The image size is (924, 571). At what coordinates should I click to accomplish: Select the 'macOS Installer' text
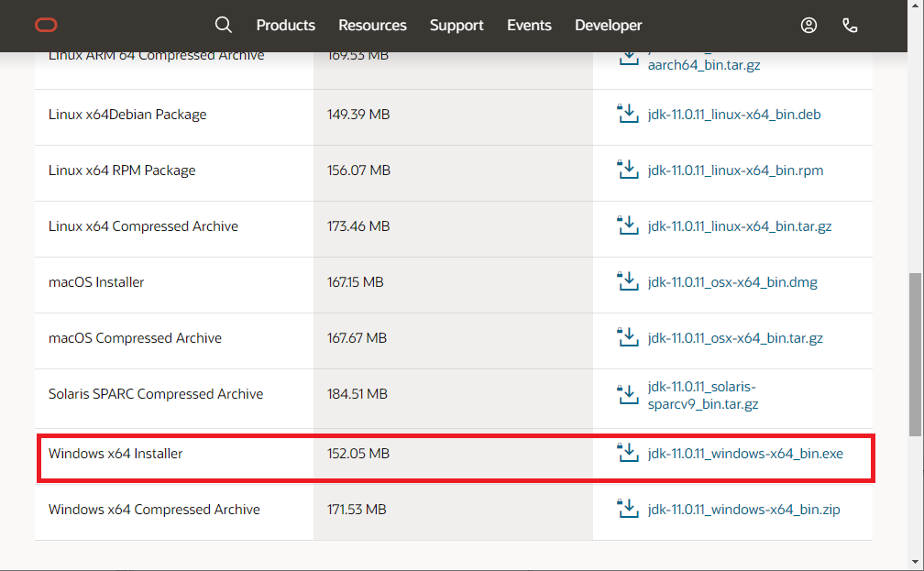(96, 282)
